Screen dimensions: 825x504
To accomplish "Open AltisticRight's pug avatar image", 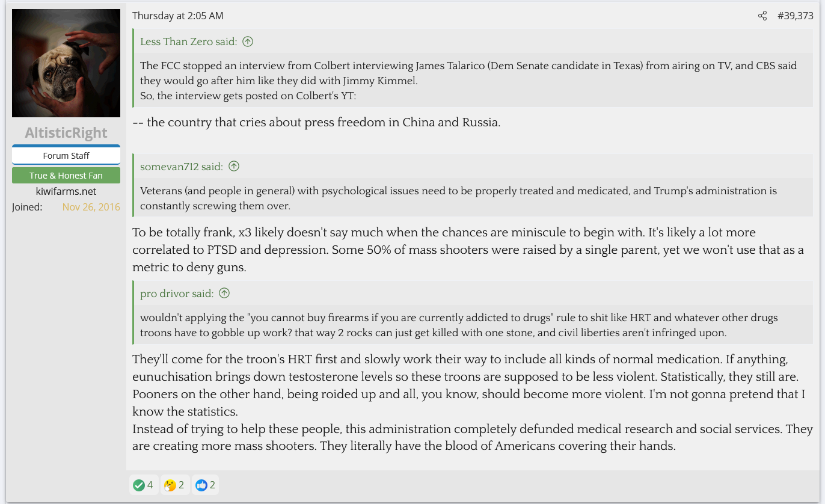I will pyautogui.click(x=66, y=63).
